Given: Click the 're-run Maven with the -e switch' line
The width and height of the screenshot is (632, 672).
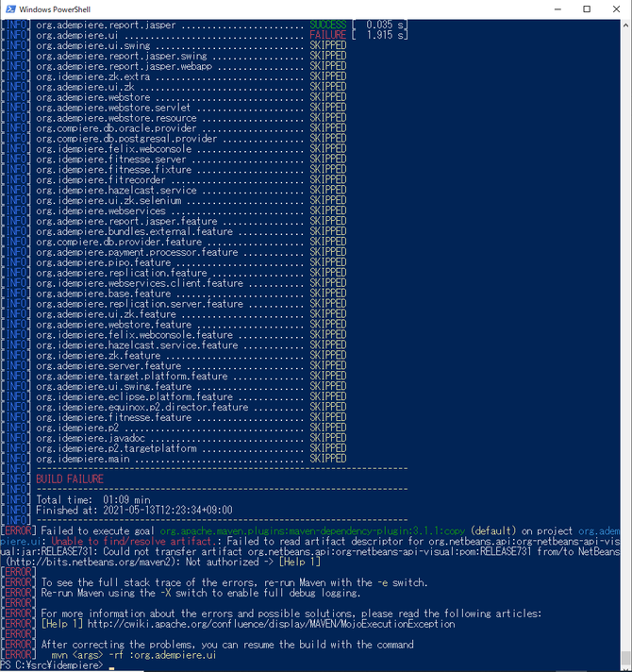Looking at the screenshot, I should 234,582.
